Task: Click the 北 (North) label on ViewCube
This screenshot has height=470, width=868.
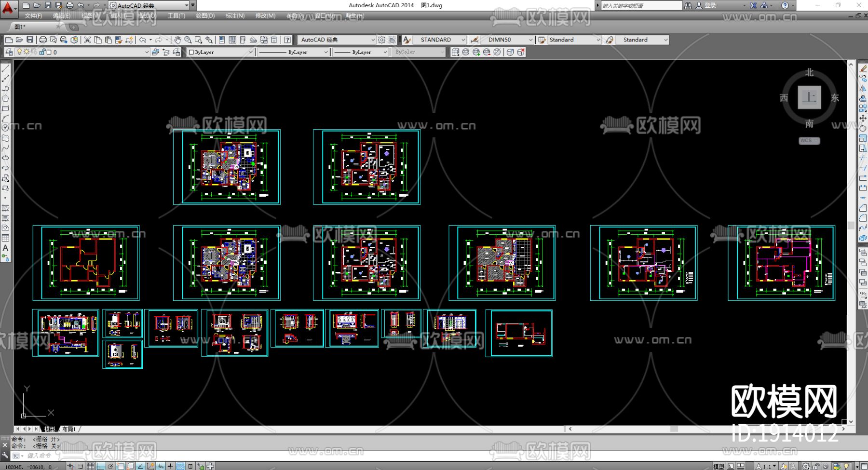Action: click(x=809, y=72)
